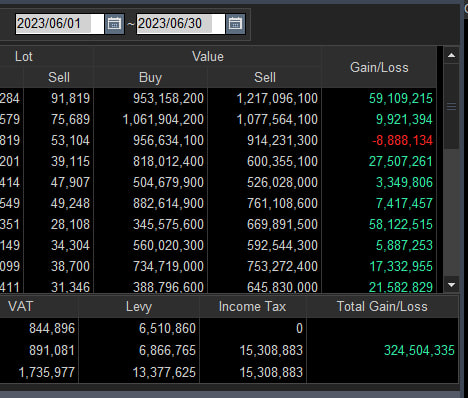Click sell value 914,231,300

click(x=282, y=140)
